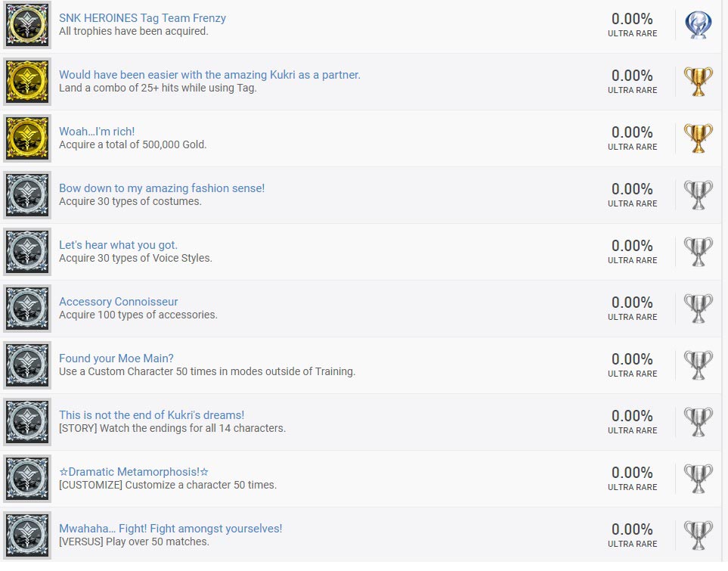Open the 'Woah…I'm rich!' trophy link
The height and width of the screenshot is (571, 728).
coord(97,132)
